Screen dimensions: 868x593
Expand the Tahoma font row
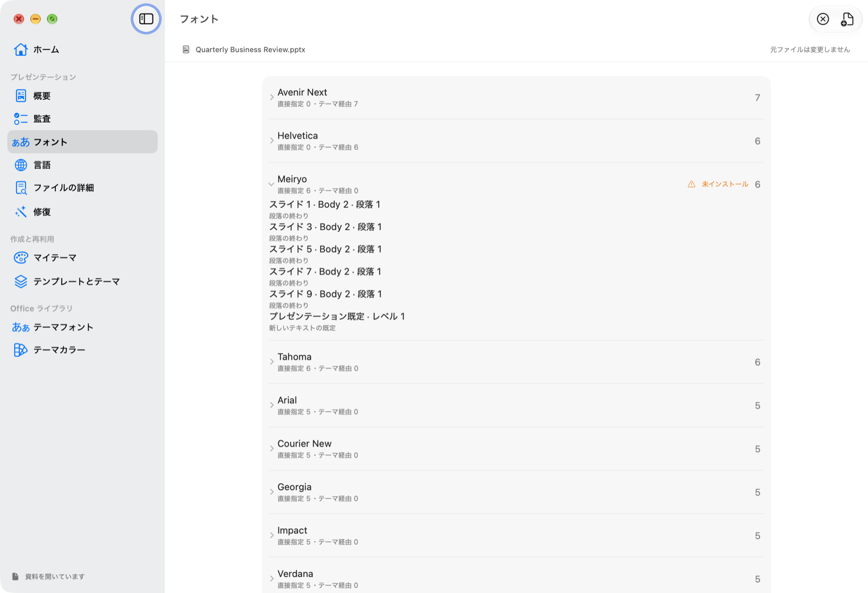point(272,362)
